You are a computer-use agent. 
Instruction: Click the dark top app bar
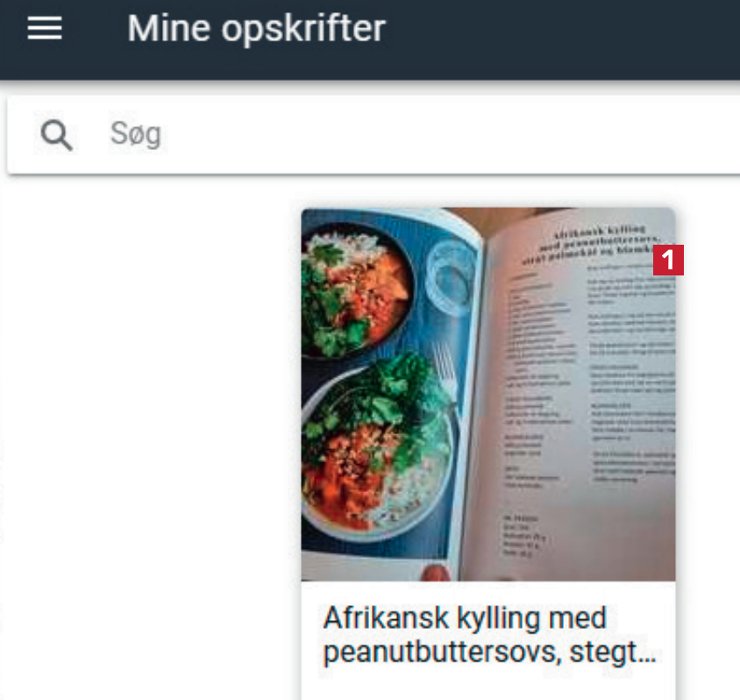click(370, 39)
